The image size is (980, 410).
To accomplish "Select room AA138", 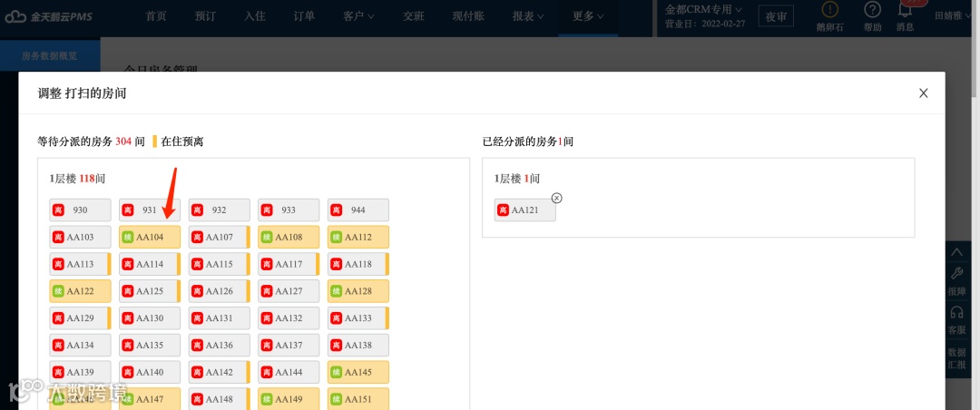I will tap(358, 345).
